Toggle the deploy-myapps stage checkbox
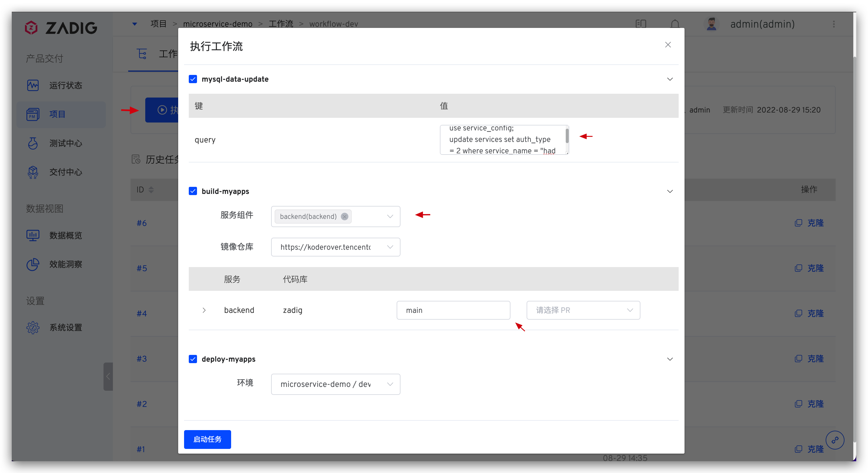Viewport: 868px width, 473px height. pyautogui.click(x=193, y=359)
